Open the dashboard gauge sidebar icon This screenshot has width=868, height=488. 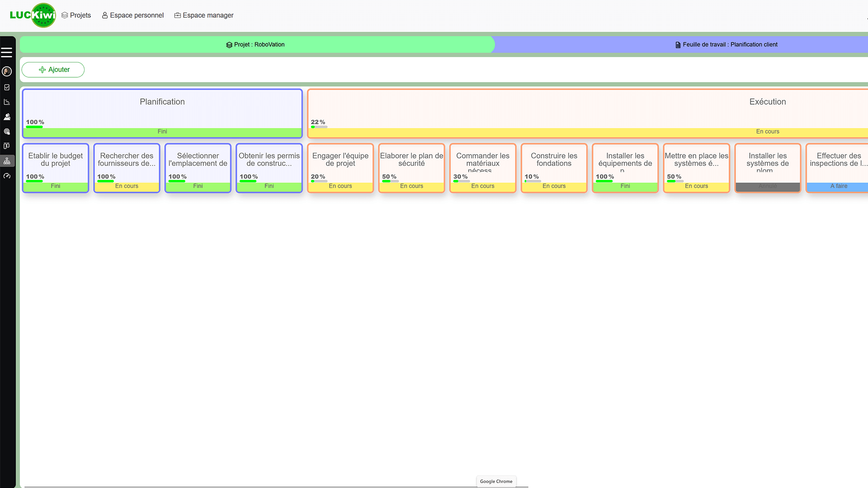pos(7,176)
